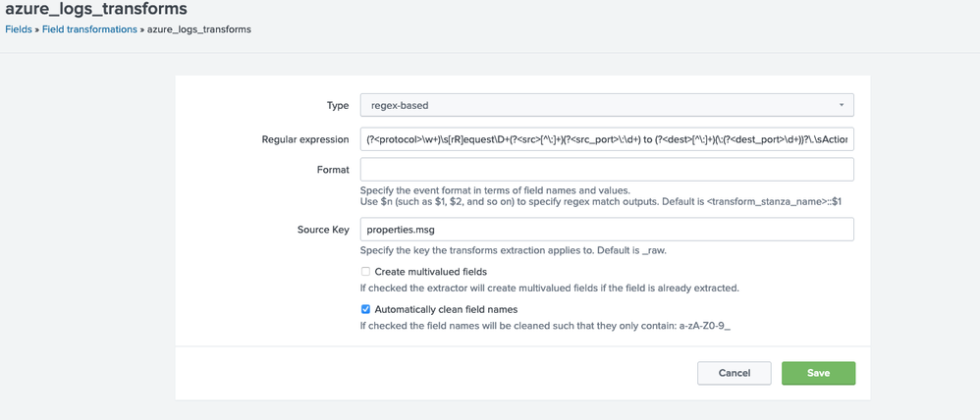The width and height of the screenshot is (980, 420).
Task: Enable the Create multivalued fields checkbox
Action: (365, 272)
